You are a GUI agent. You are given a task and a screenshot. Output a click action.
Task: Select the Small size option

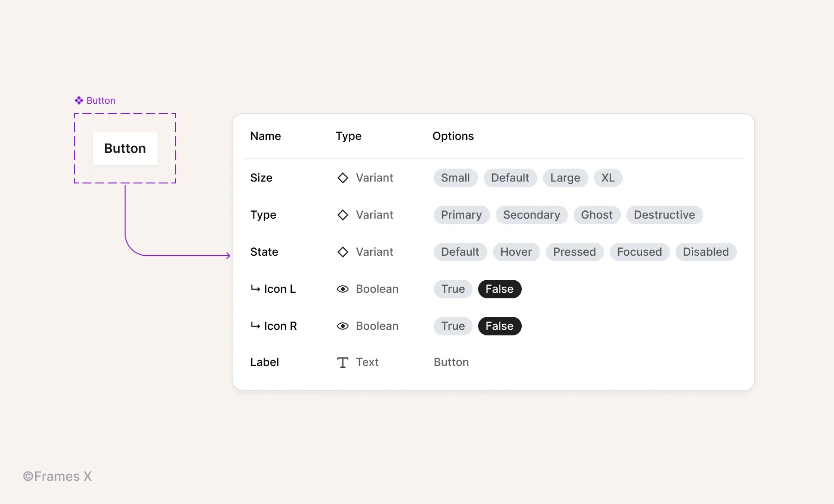point(455,178)
